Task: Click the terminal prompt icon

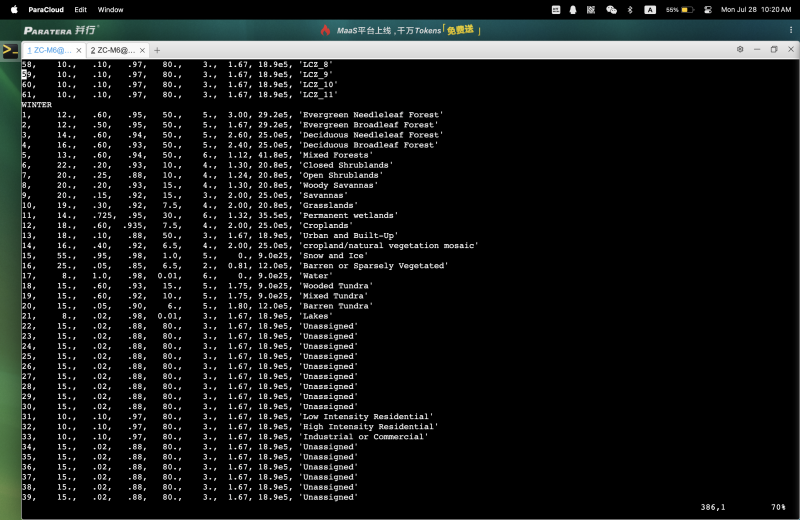Action: click(10, 49)
